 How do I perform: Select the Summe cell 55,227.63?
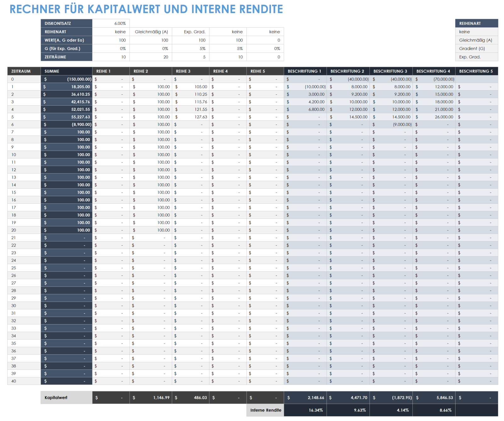(66, 117)
